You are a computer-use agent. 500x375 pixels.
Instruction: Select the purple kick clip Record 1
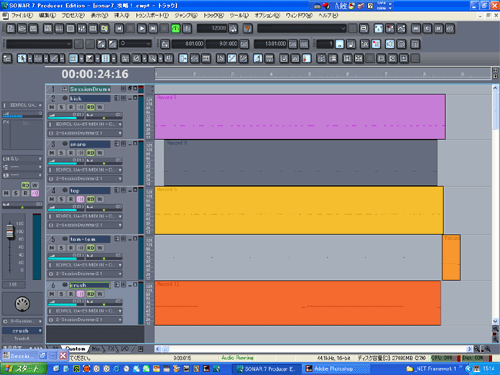tap(300, 117)
